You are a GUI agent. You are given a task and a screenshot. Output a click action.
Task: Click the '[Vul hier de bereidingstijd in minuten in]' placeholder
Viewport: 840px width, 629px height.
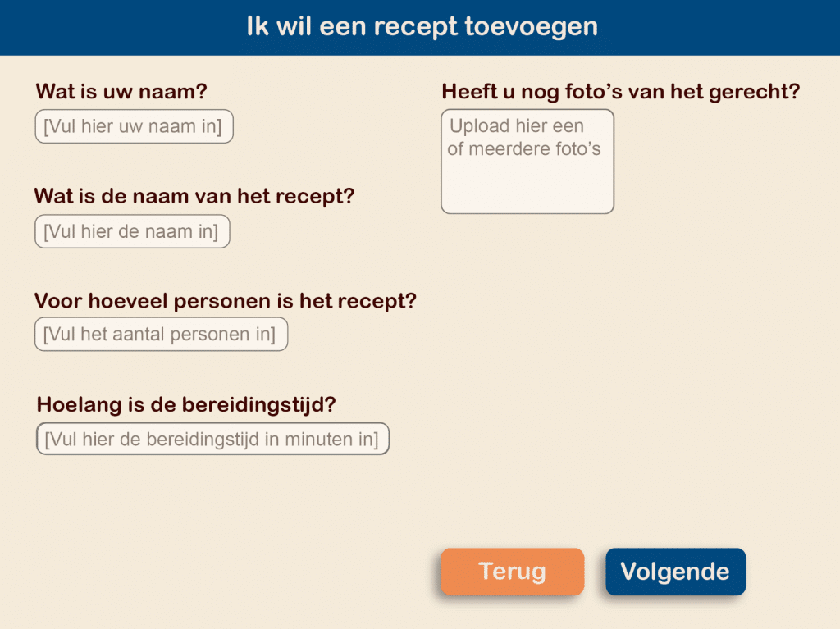coord(212,440)
